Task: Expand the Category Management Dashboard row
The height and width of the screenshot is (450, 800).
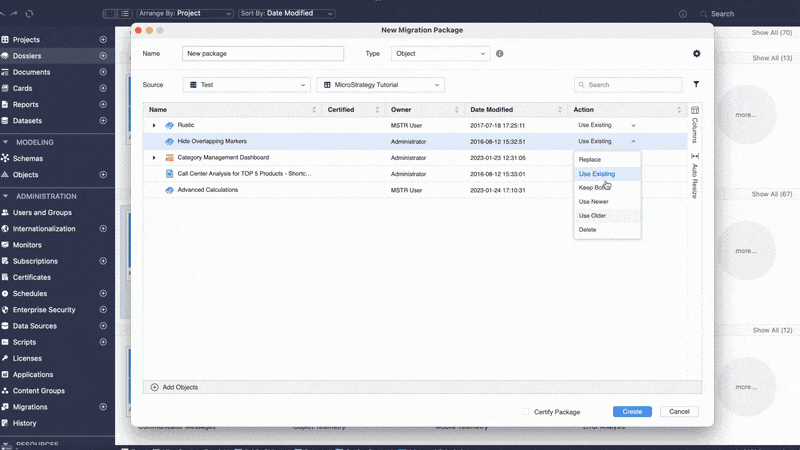Action: pos(154,158)
